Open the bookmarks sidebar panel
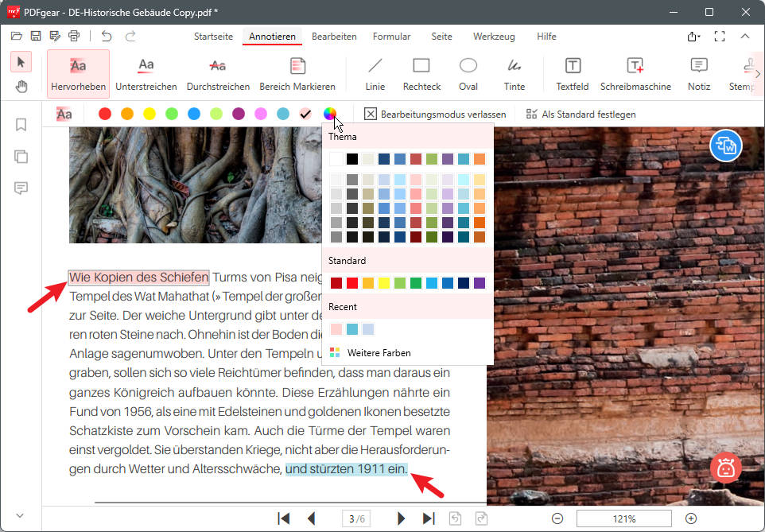The image size is (765, 532). click(x=21, y=125)
